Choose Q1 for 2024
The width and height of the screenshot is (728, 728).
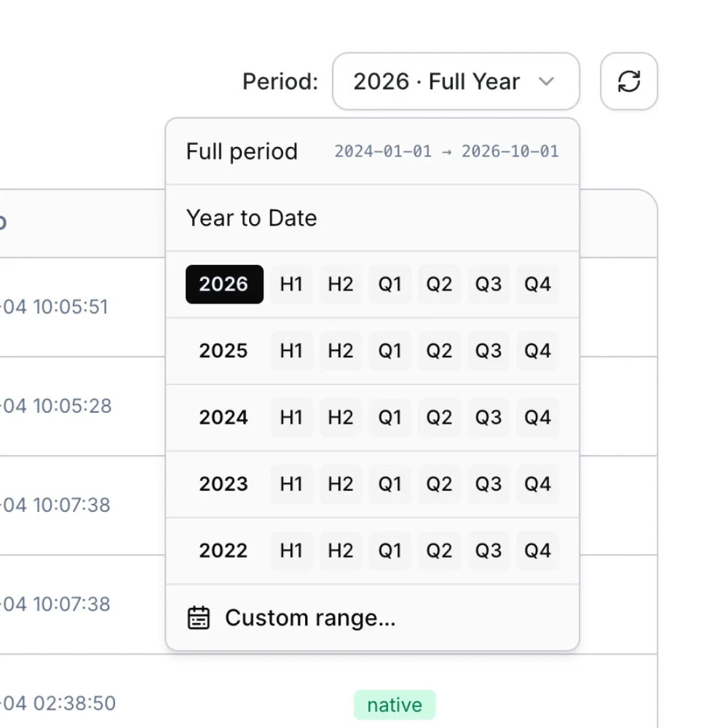[390, 417]
